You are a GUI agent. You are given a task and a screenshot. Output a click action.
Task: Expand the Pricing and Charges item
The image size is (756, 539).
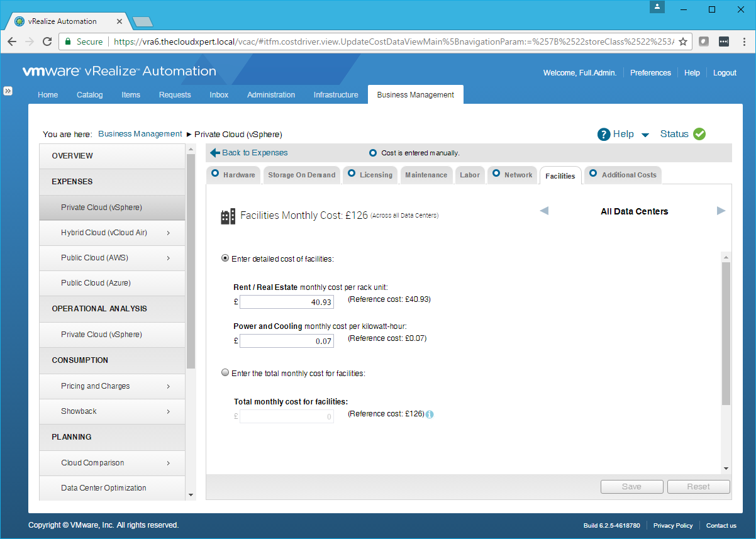point(169,386)
